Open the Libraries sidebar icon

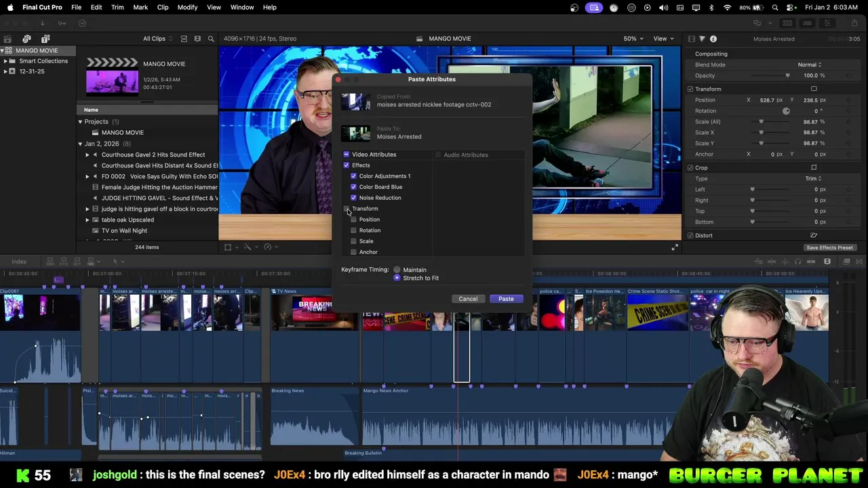[7, 39]
